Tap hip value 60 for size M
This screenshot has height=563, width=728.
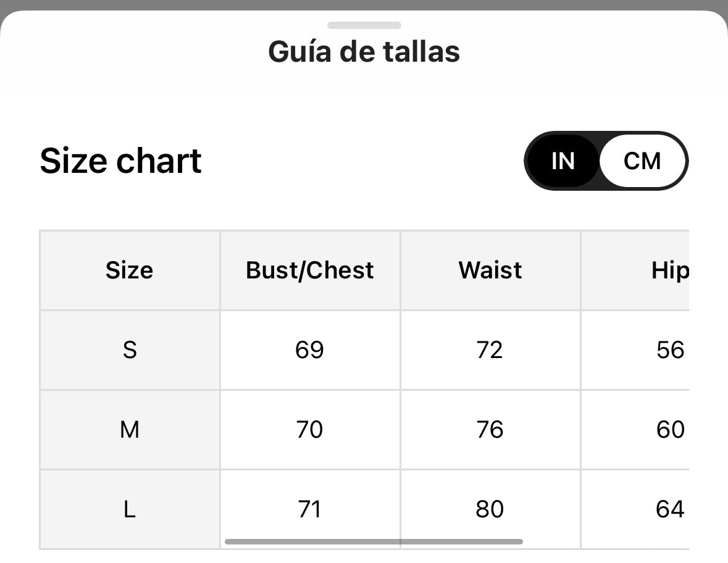670,429
